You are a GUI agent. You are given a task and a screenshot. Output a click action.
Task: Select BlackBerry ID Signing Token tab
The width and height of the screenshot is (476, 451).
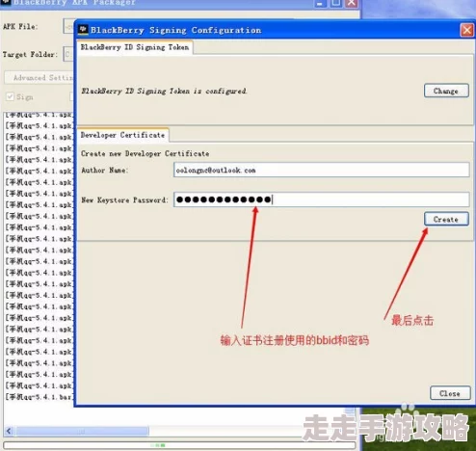[135, 47]
